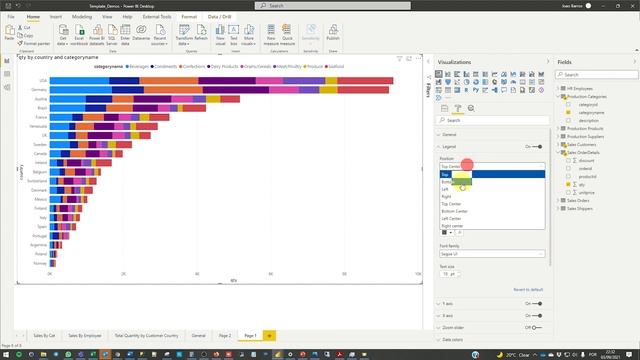The width and height of the screenshot is (640, 360).
Task: Open the Format paint-roller tab
Action: tap(458, 108)
